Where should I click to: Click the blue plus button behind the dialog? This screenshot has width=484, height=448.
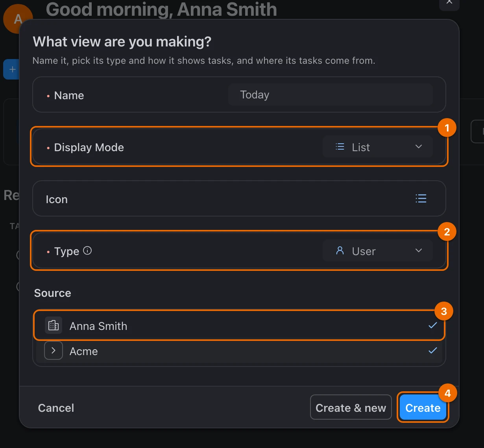12,69
